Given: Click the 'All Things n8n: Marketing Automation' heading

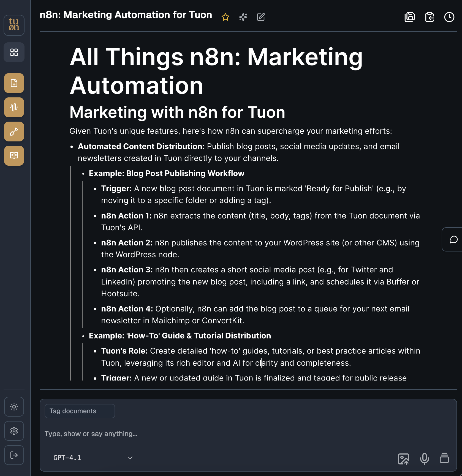Looking at the screenshot, I should [216, 71].
